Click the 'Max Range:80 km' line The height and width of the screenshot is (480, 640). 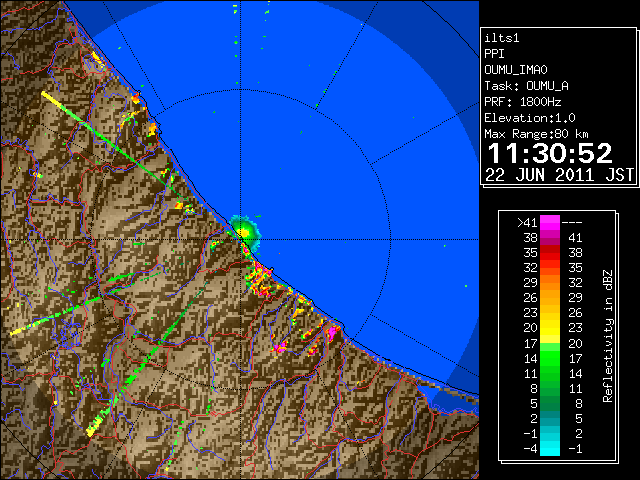point(536,134)
